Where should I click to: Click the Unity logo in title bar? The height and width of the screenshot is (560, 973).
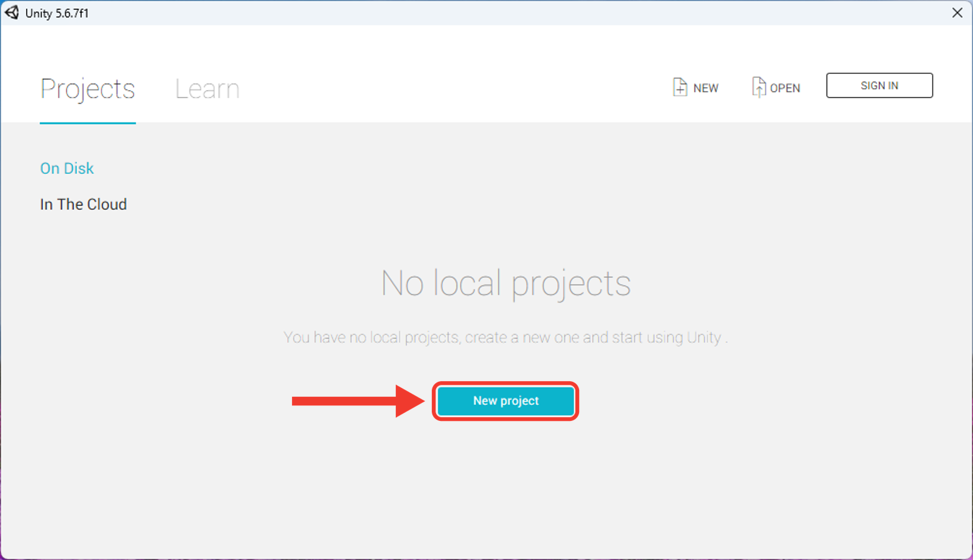(12, 12)
